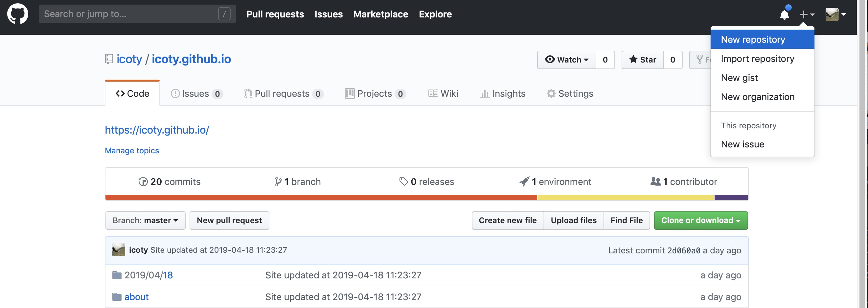Switch to the Settings tab
868x308 pixels.
coord(570,93)
